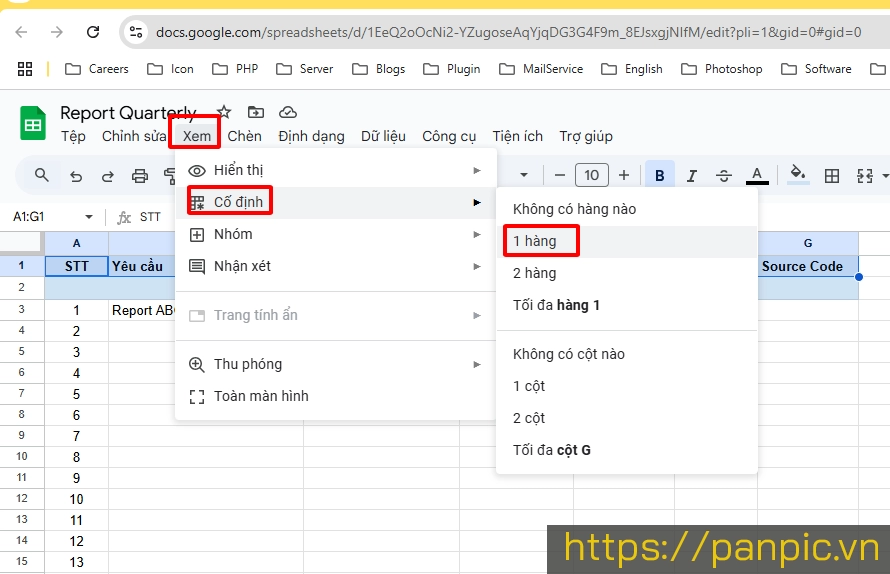This screenshot has width=890, height=574.
Task: Increase font size with plus button
Action: pyautogui.click(x=624, y=175)
